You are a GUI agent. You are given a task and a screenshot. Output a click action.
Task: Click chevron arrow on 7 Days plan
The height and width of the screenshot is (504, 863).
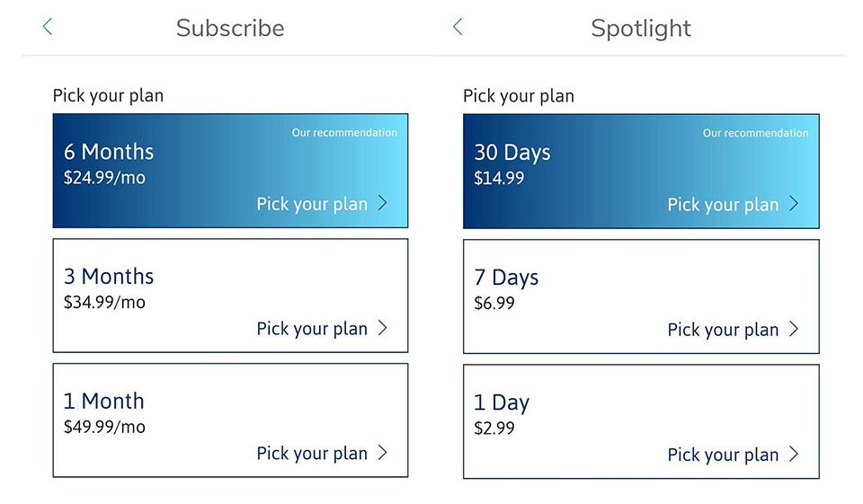[794, 329]
